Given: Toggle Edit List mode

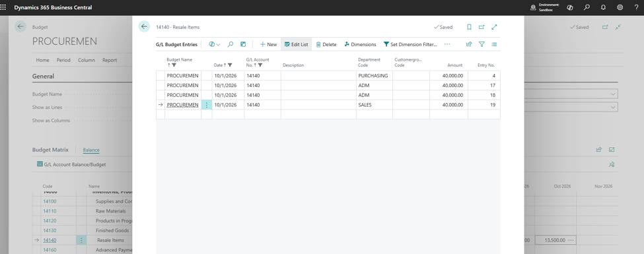Looking at the screenshot, I should [x=296, y=44].
